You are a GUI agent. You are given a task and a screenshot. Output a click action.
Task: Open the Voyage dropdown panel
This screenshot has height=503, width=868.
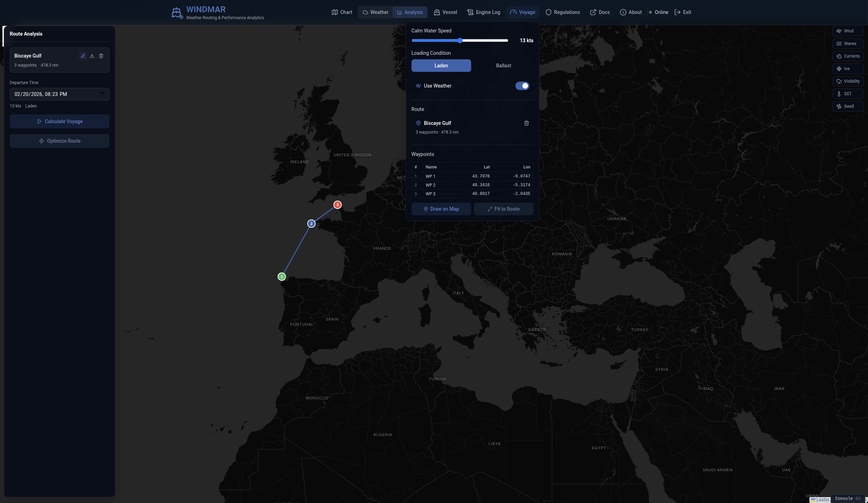tap(522, 12)
